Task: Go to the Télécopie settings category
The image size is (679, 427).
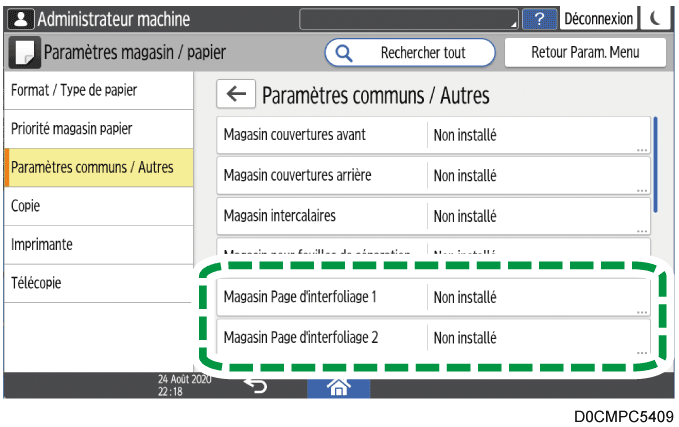Action: [98, 283]
